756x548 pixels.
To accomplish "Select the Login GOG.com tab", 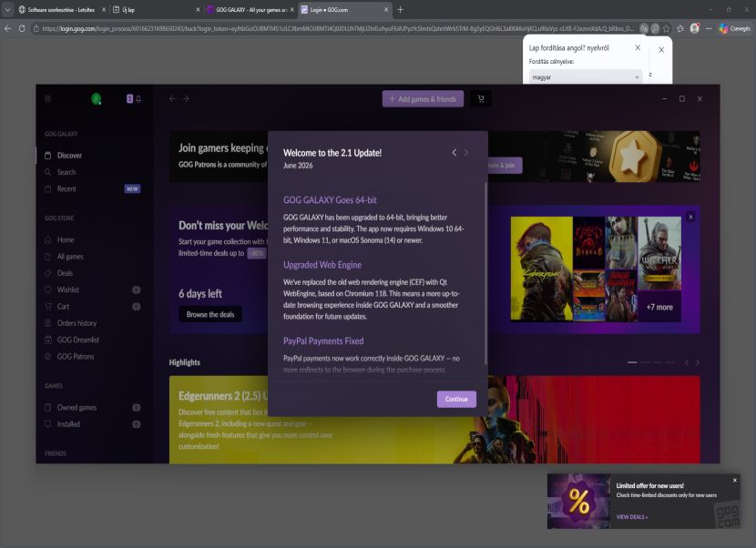I will point(344,10).
